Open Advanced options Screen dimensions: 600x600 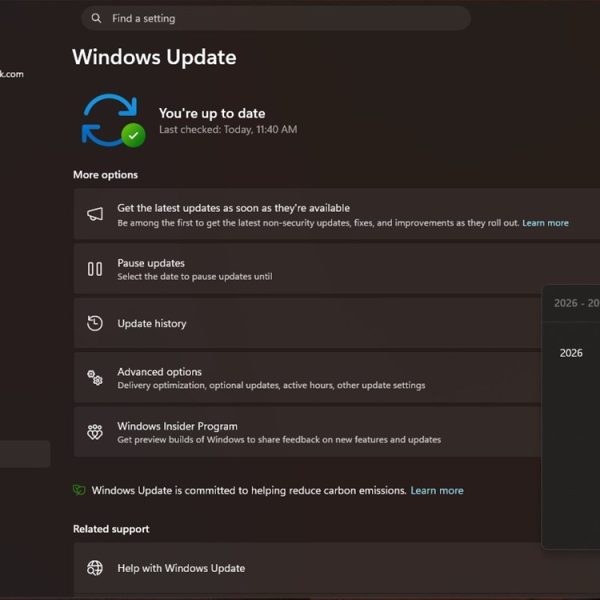coord(307,378)
